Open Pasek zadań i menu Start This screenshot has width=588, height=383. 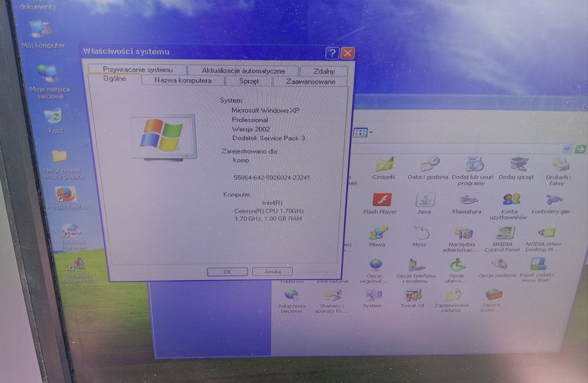pos(537,271)
